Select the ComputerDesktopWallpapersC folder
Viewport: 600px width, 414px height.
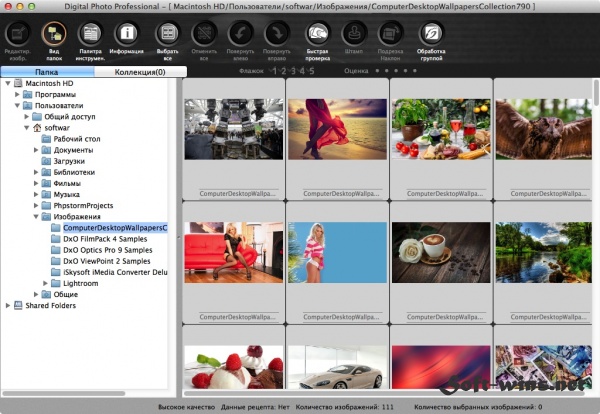tap(115, 228)
